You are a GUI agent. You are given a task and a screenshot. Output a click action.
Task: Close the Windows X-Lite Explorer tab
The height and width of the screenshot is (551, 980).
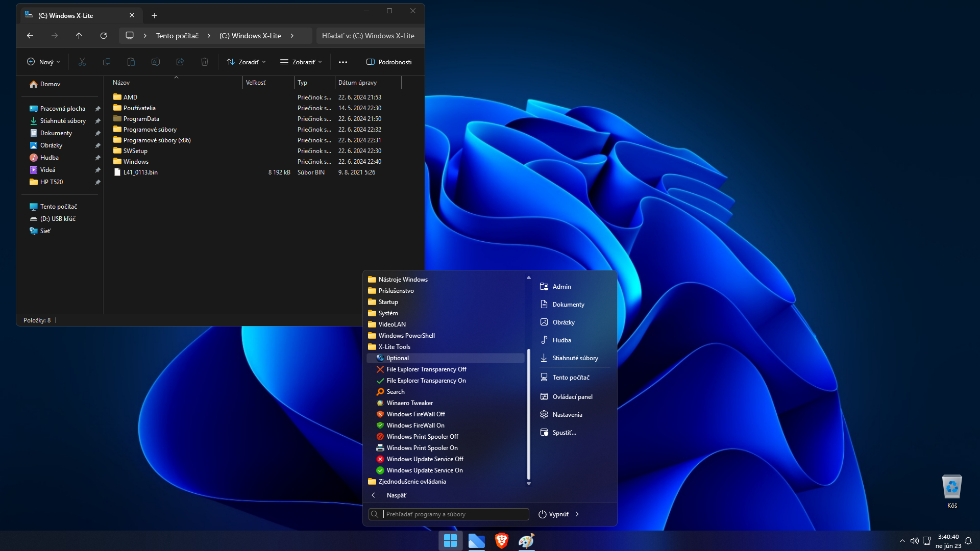pyautogui.click(x=132, y=15)
